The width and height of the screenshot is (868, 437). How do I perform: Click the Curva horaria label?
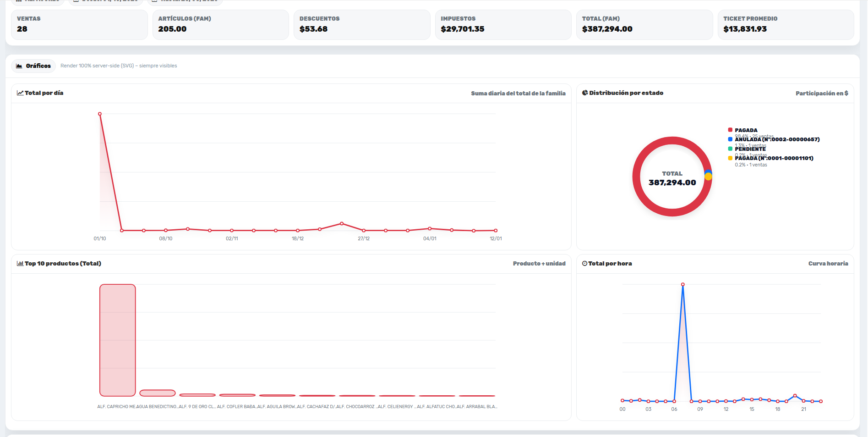coord(828,264)
